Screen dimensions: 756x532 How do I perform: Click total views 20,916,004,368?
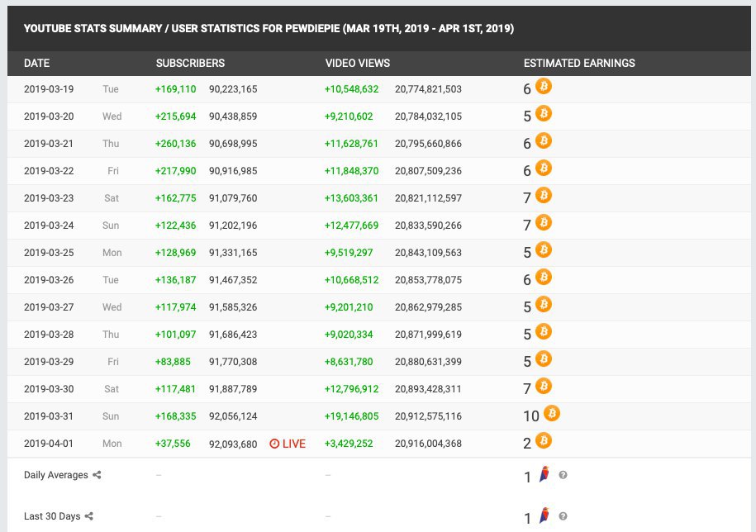(x=428, y=444)
